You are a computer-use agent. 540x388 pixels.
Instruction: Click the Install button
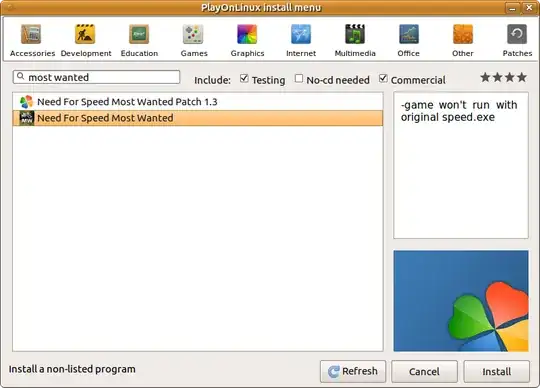497,371
